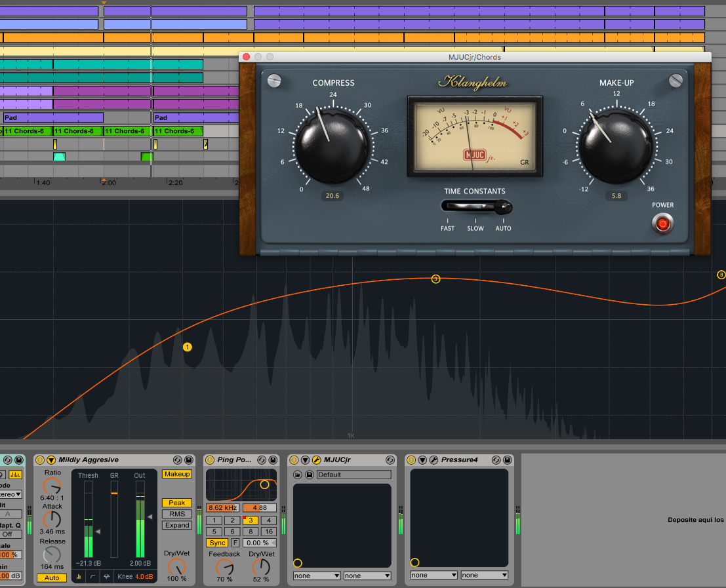Open second 'none' dropdown under Pressure4 XY pad
726x588 pixels.
pos(484,575)
